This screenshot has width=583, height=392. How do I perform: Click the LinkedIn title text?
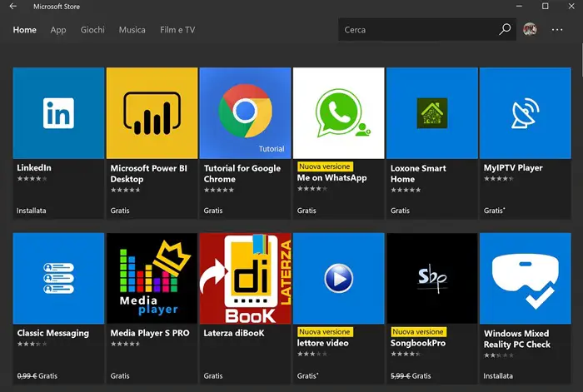(x=34, y=167)
